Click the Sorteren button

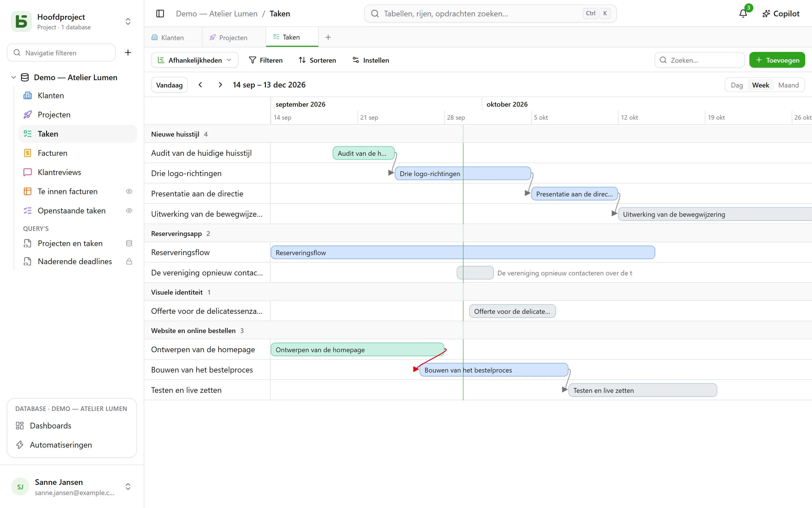click(x=317, y=60)
